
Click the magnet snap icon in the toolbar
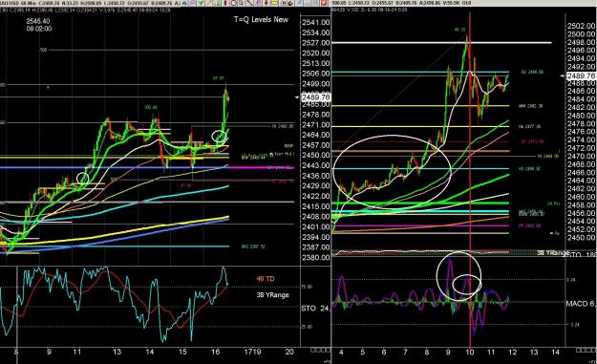(290, 3)
